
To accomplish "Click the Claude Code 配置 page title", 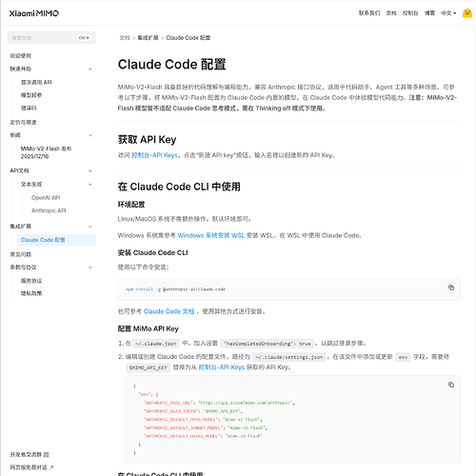I will click(171, 65).
